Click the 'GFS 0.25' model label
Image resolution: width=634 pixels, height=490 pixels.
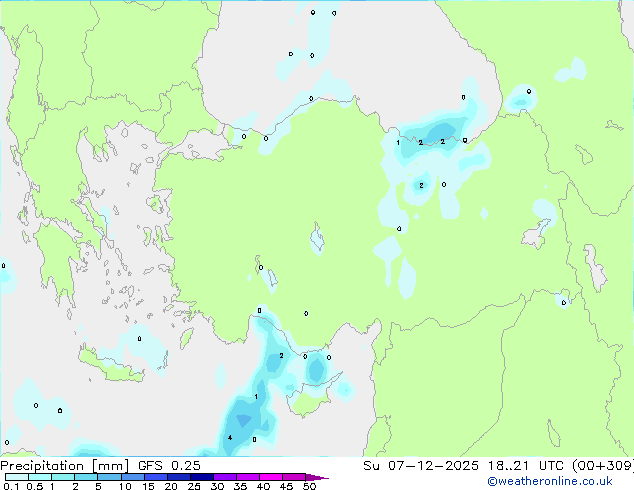click(x=169, y=466)
